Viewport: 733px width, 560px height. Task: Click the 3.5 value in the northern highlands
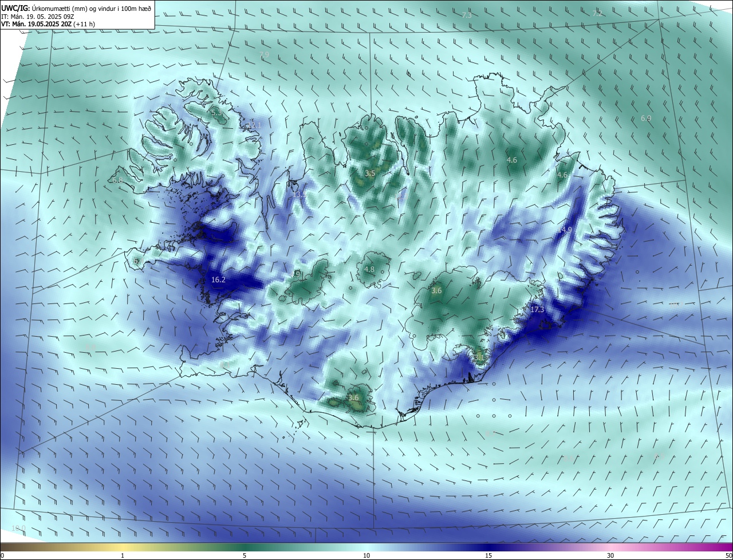(x=370, y=173)
